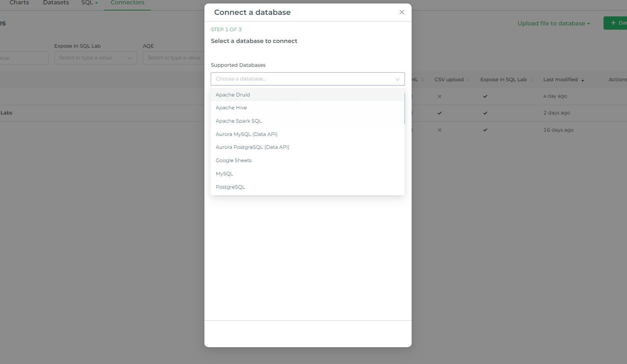This screenshot has width=627, height=364.
Task: Select MySQL database option
Action: click(308, 174)
